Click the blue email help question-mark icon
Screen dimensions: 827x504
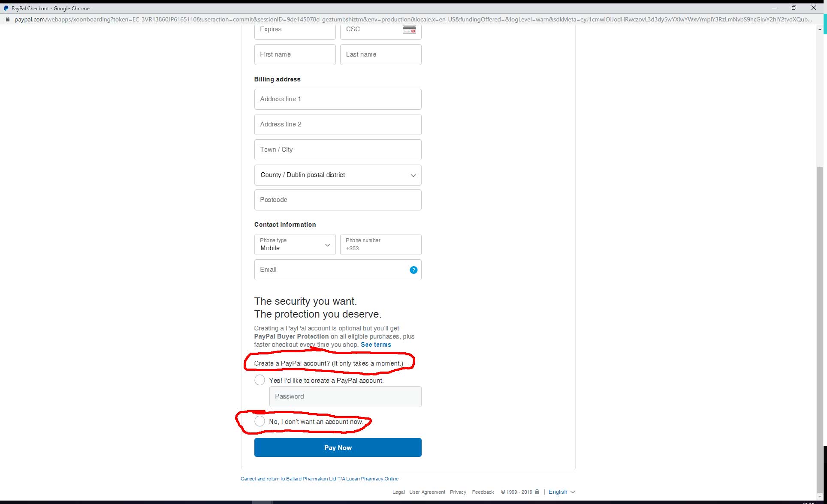[x=413, y=270]
